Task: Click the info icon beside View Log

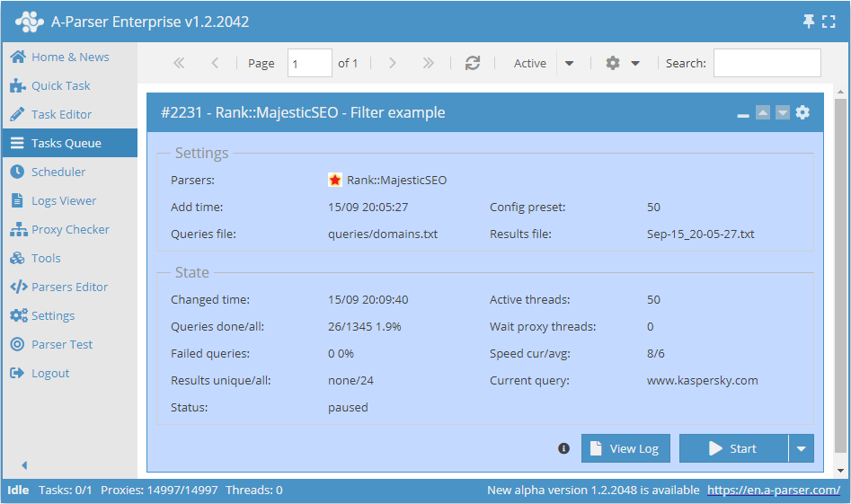Action: 564,448
